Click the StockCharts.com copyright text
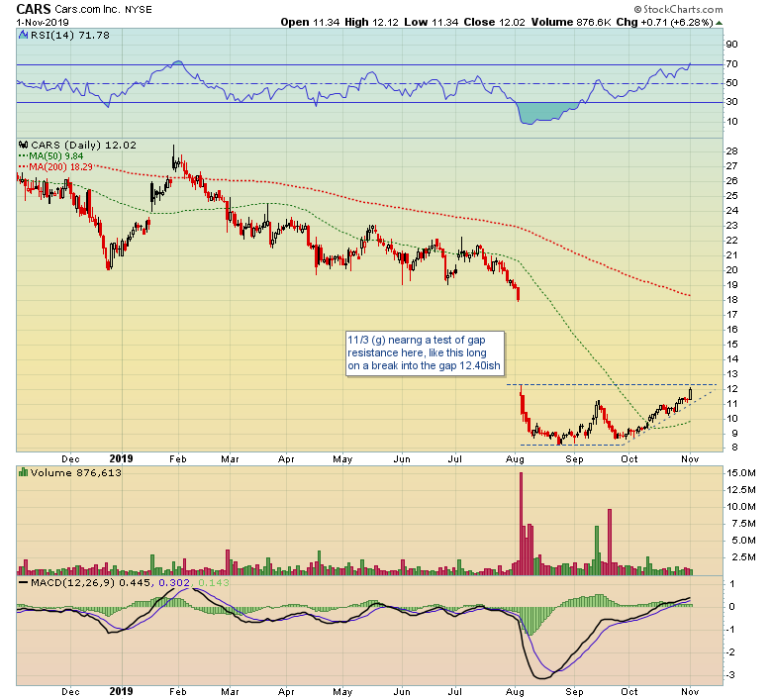 point(678,9)
